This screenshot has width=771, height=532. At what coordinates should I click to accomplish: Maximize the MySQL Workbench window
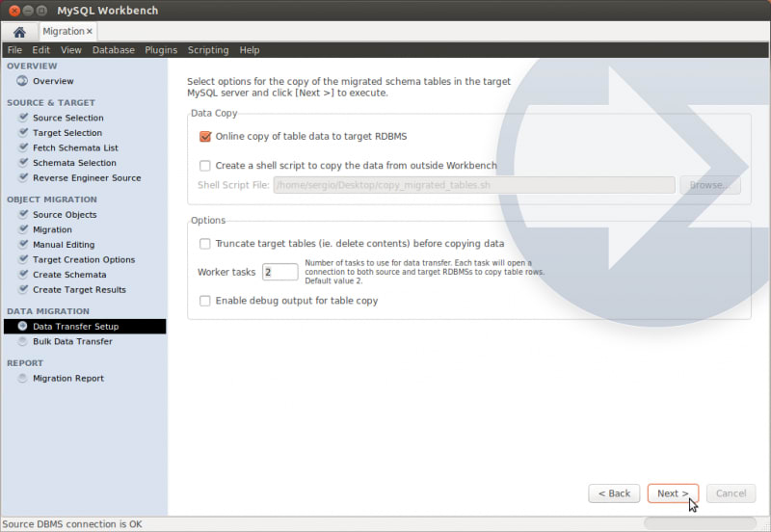41,11
